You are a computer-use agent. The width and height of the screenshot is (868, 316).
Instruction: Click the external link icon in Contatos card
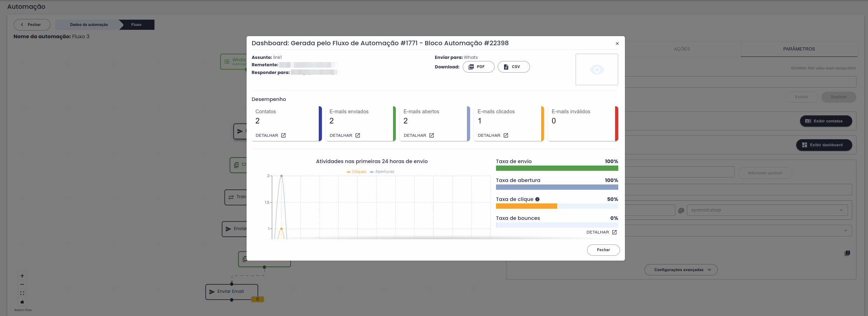coord(283,135)
